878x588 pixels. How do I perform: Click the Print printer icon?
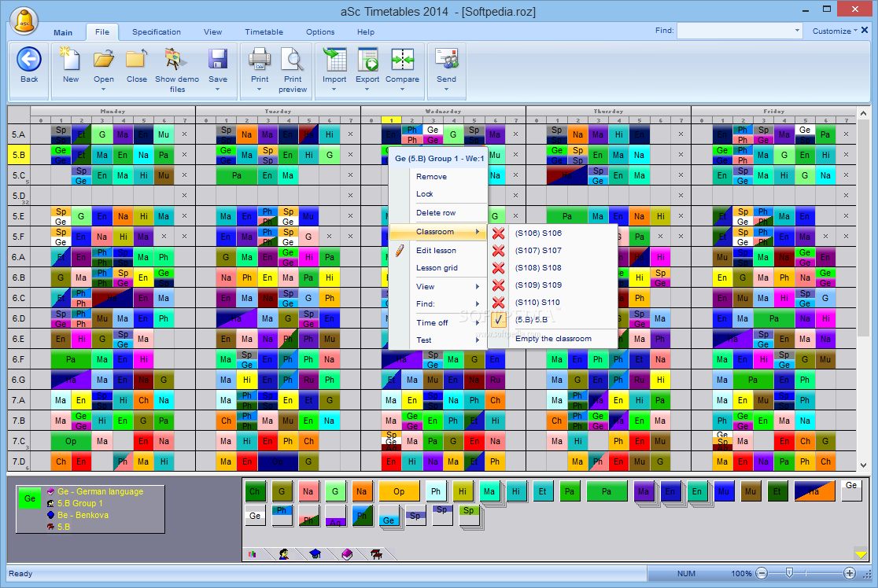pos(260,59)
